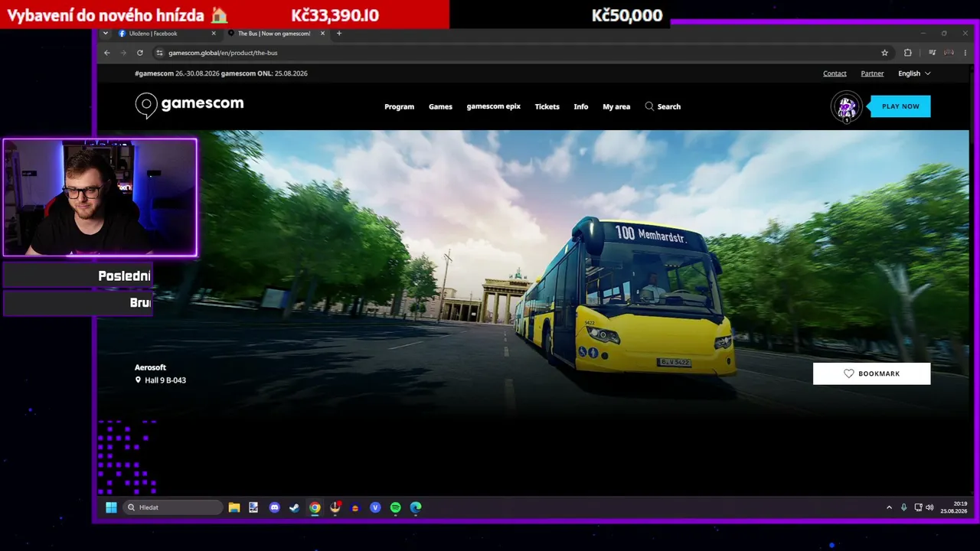The height and width of the screenshot is (551, 980).
Task: Click the heart icon on the Bookmark button
Action: (x=848, y=373)
